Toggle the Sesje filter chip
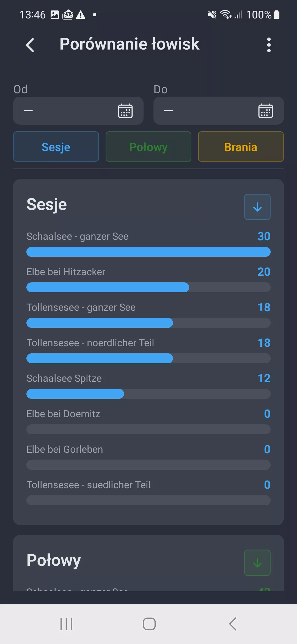The image size is (297, 644). tap(56, 147)
